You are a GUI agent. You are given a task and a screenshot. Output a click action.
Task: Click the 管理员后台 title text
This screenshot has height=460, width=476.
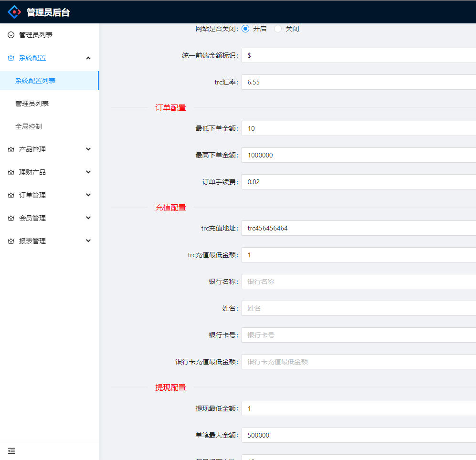click(x=48, y=12)
